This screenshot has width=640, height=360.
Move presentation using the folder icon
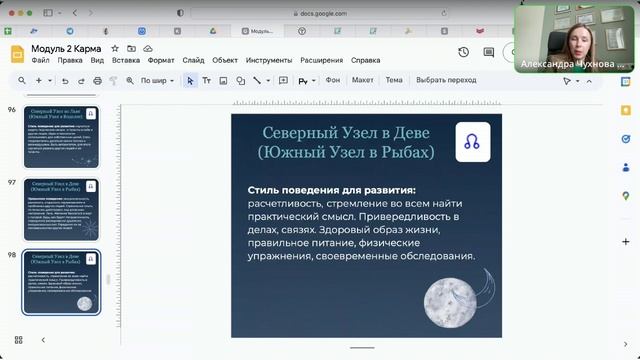pos(131,49)
